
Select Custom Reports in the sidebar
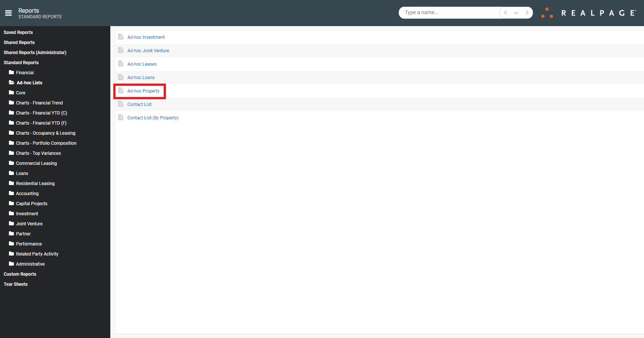pyautogui.click(x=20, y=274)
